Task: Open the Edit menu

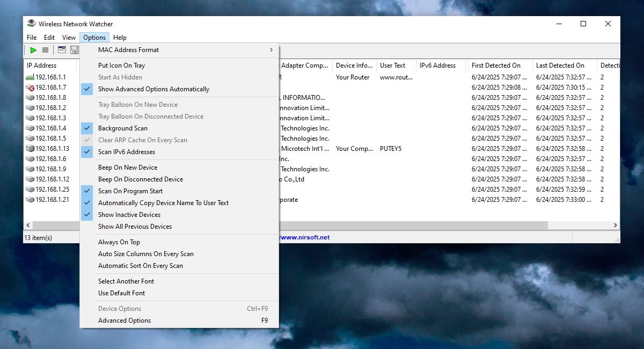Action: 49,38
